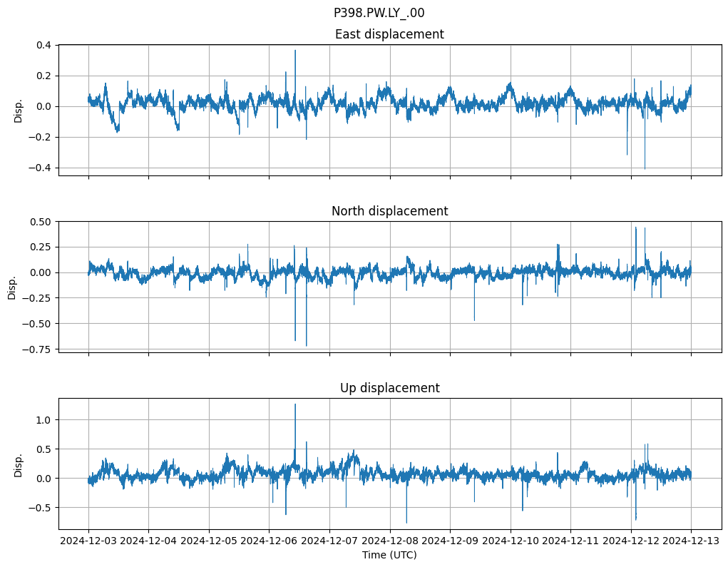The image size is (728, 567).
Task: Click the −0.75 tick label on North axis
Action: tap(38, 349)
